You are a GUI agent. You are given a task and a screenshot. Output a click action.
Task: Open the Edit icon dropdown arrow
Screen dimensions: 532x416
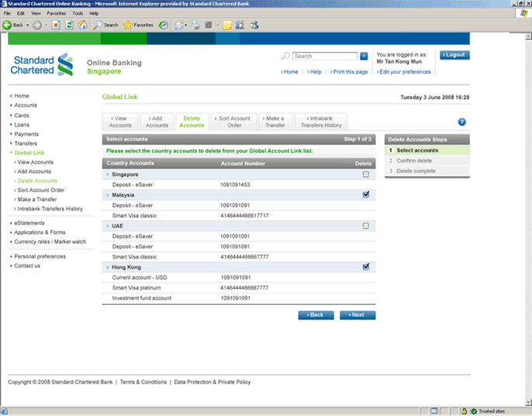pyautogui.click(x=217, y=25)
